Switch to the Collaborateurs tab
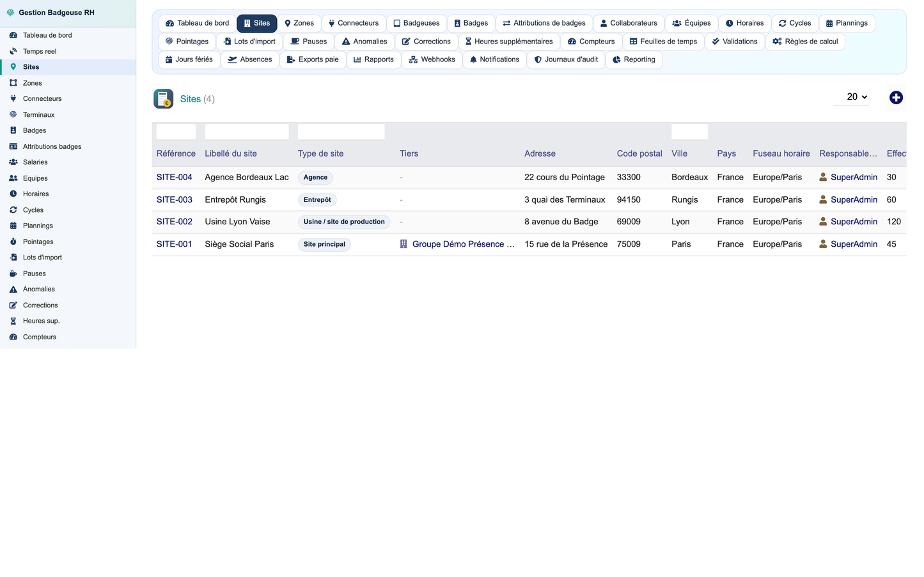924x577 pixels. (x=629, y=23)
